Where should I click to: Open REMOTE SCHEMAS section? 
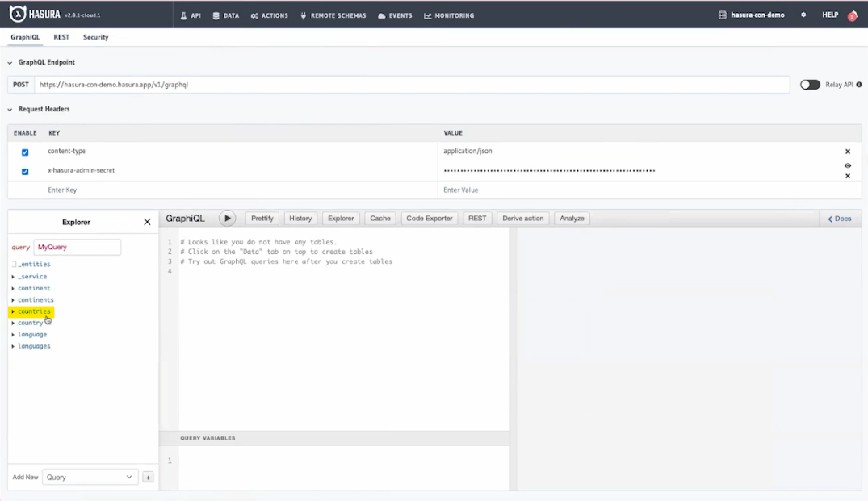tap(333, 15)
